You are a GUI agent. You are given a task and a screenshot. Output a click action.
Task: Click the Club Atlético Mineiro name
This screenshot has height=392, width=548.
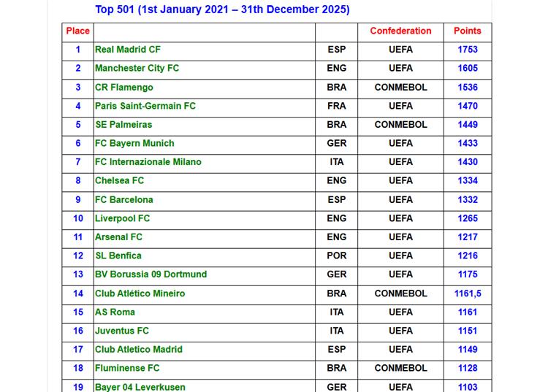click(140, 293)
